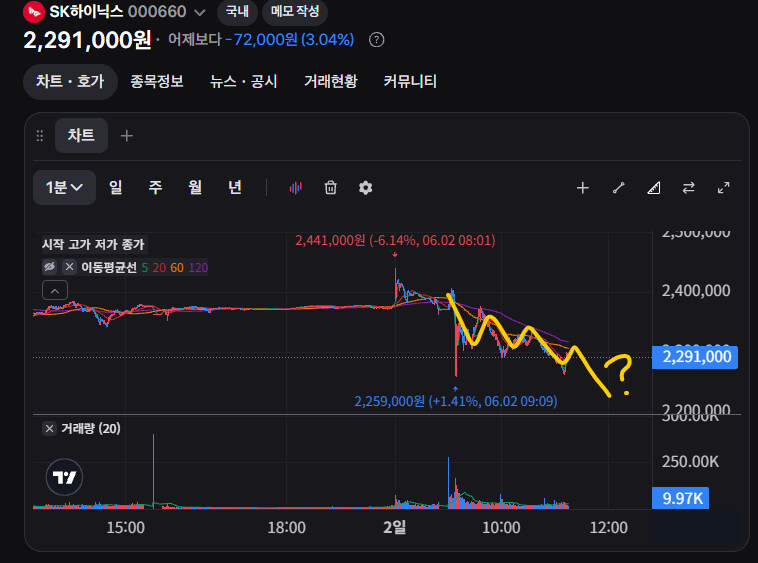This screenshot has width=758, height=563.
Task: Open the 1분 interval dropdown
Action: coord(64,188)
